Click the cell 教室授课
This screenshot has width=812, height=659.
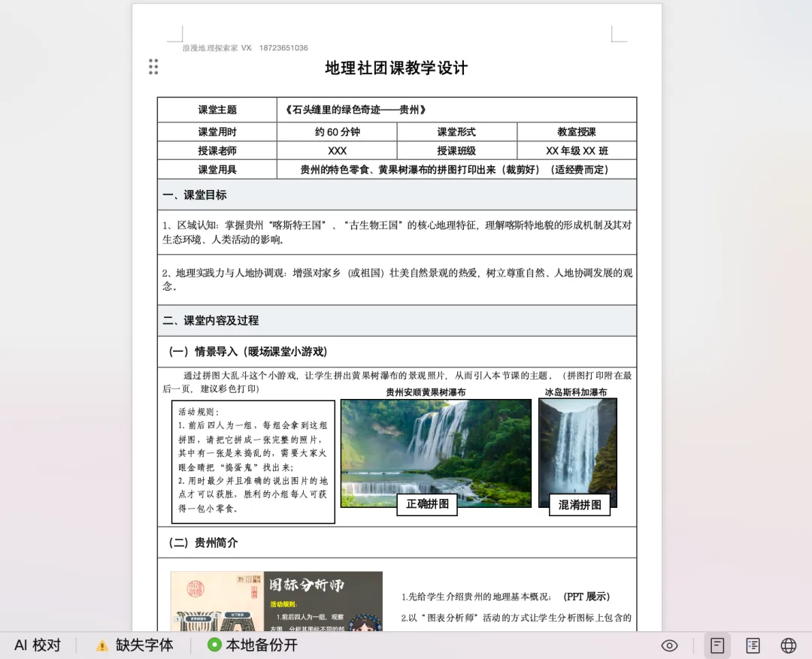point(577,131)
